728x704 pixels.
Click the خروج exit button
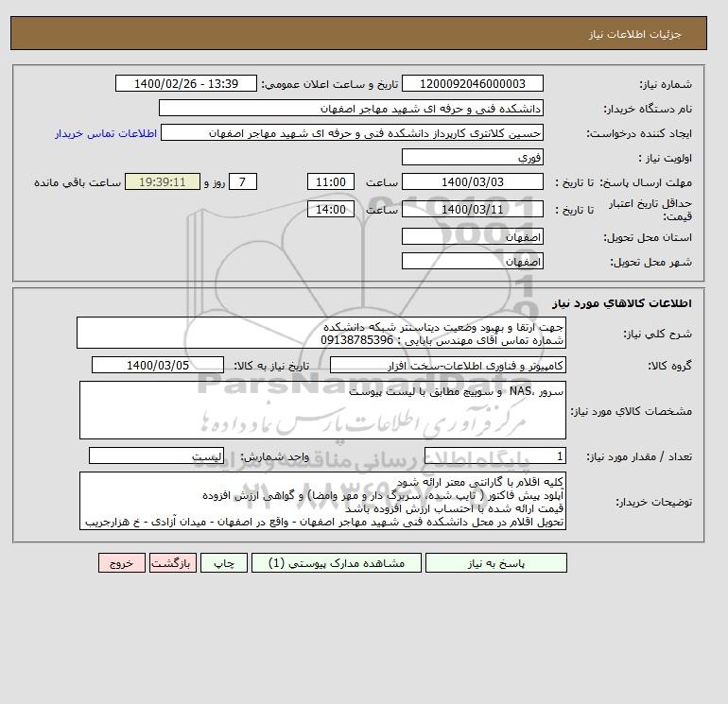point(122,563)
